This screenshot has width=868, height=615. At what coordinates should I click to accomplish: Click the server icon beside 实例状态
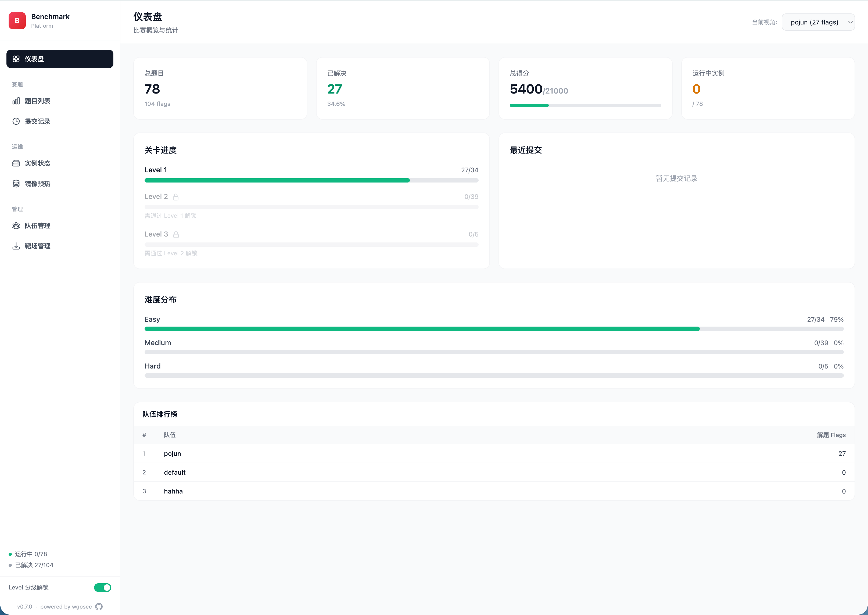[x=16, y=163]
